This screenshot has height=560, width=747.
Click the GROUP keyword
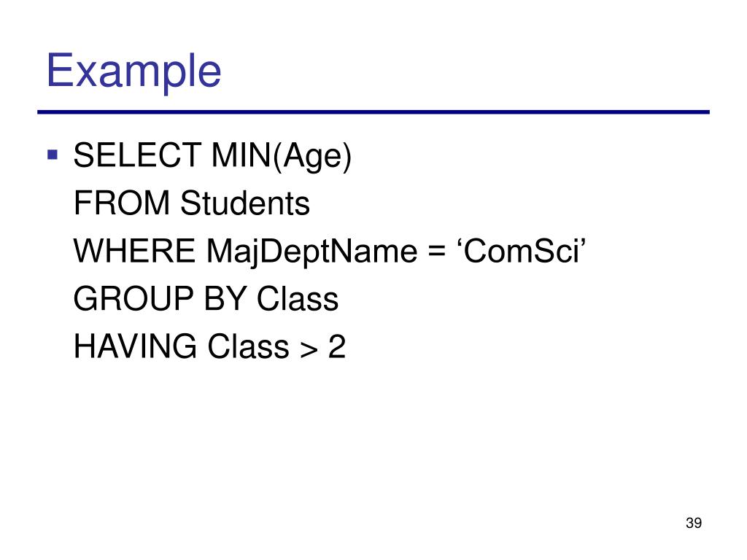pyautogui.click(x=133, y=298)
